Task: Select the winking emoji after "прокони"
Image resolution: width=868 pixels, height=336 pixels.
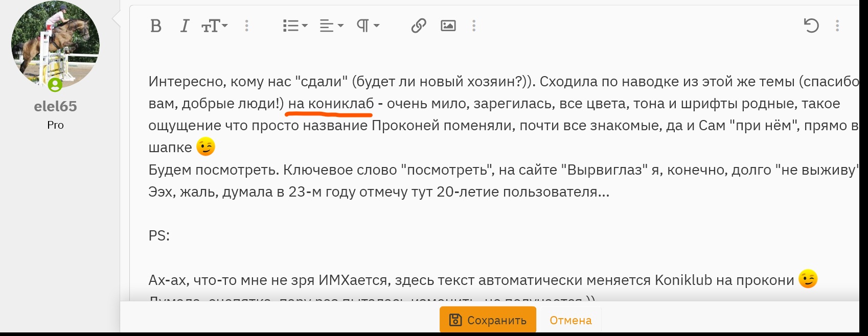Action: [x=808, y=279]
